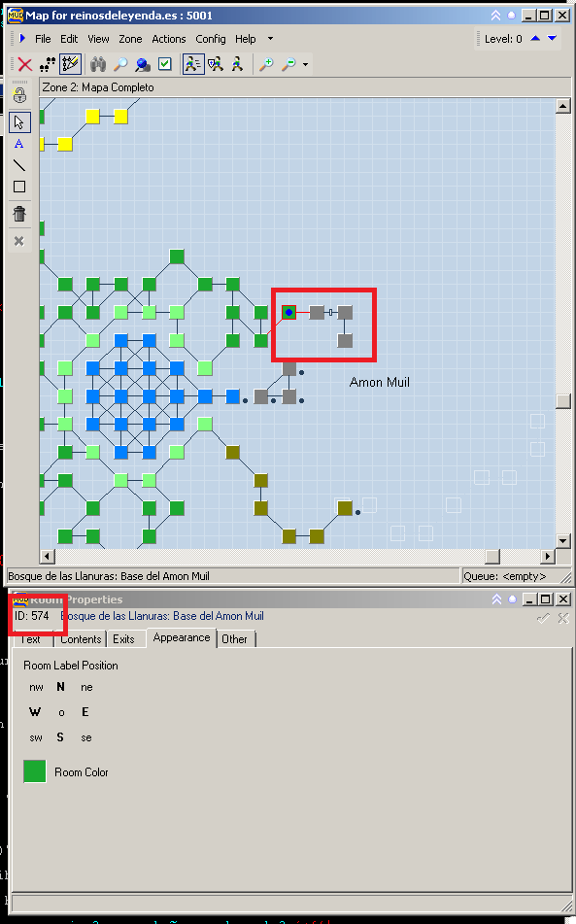Click the trash can delete tool
576x924 pixels.
(x=19, y=214)
